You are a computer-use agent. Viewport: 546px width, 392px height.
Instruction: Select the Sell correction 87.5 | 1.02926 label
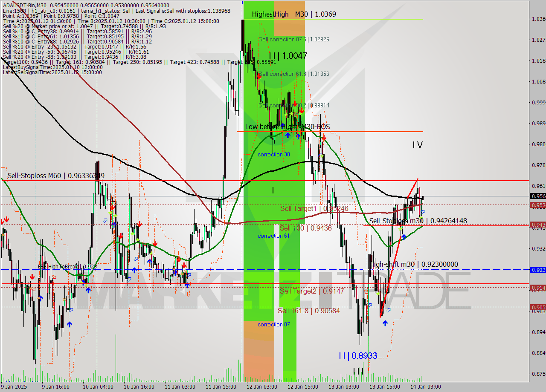click(294, 39)
